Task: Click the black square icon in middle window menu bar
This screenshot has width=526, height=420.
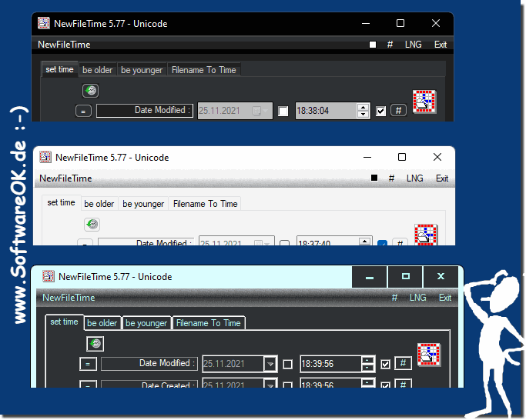Action: pyautogui.click(x=374, y=178)
